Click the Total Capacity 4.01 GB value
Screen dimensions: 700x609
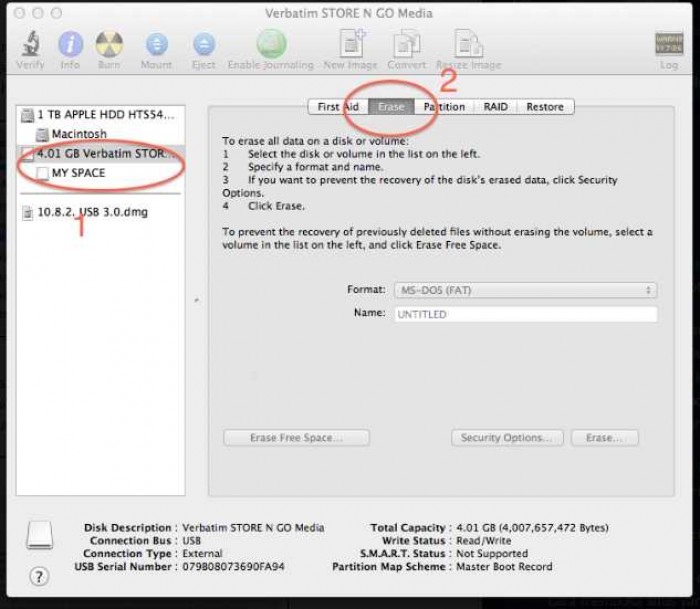(x=532, y=528)
